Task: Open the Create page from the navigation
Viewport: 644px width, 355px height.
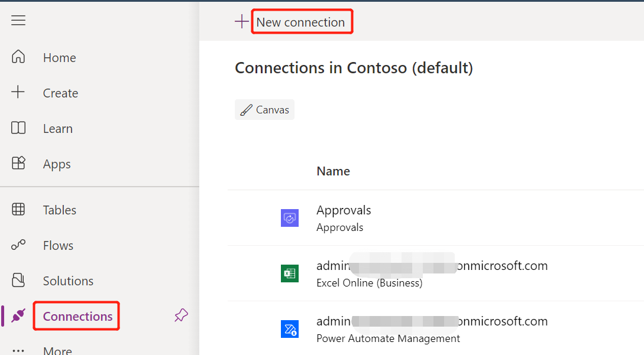Action: [60, 92]
